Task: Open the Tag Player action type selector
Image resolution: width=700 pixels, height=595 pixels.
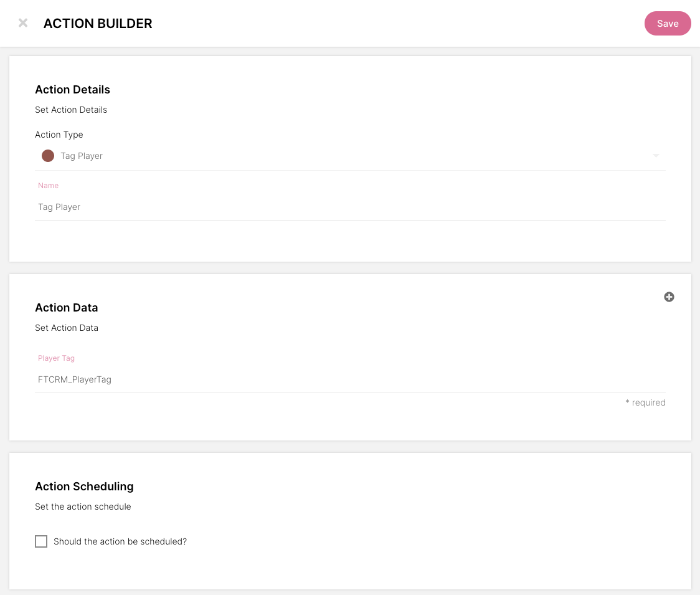Action: click(x=349, y=156)
